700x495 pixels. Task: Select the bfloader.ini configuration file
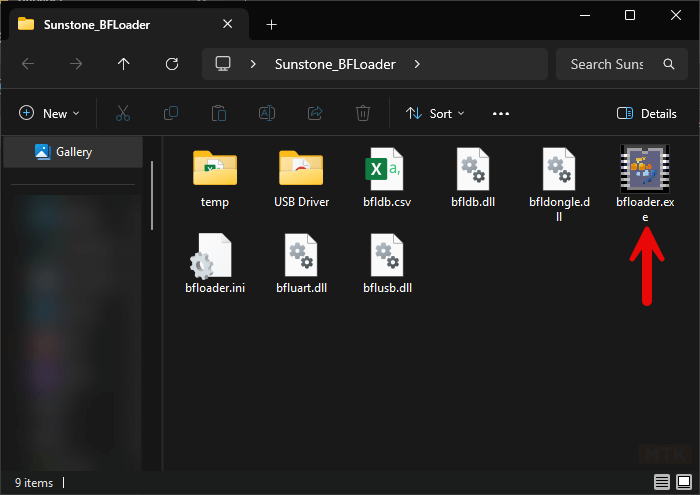(x=215, y=263)
